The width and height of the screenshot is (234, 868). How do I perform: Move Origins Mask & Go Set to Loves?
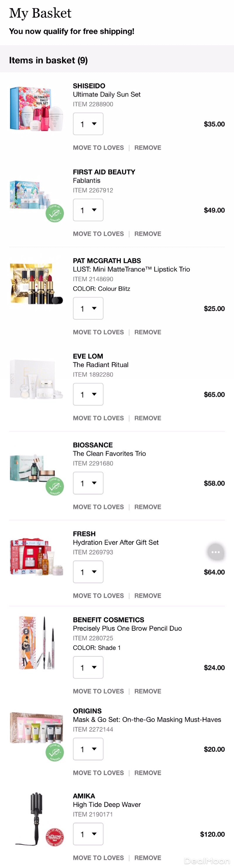point(98,772)
